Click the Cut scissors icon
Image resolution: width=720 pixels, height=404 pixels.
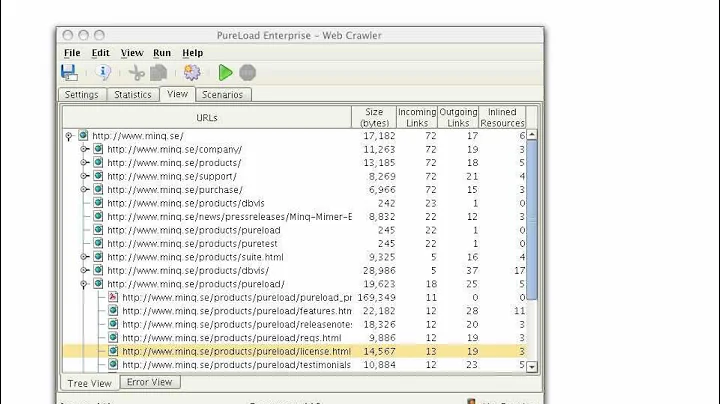tap(136, 73)
